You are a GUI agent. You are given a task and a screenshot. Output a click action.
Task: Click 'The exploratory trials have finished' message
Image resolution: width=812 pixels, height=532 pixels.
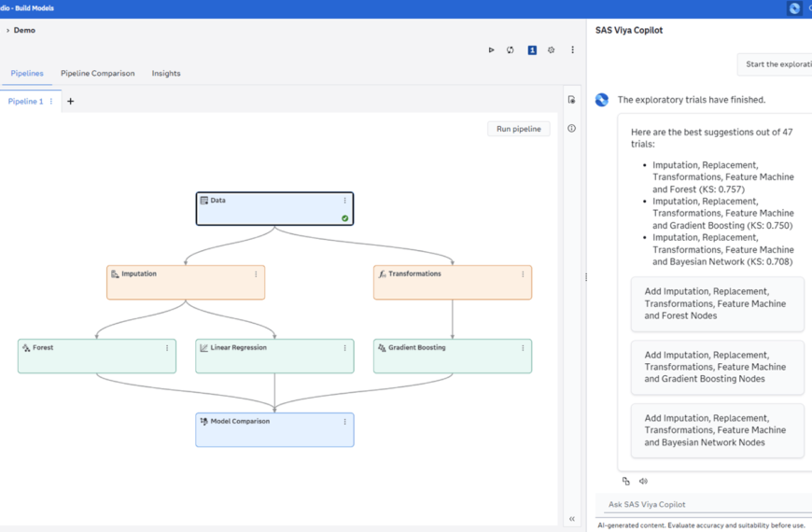pyautogui.click(x=692, y=100)
